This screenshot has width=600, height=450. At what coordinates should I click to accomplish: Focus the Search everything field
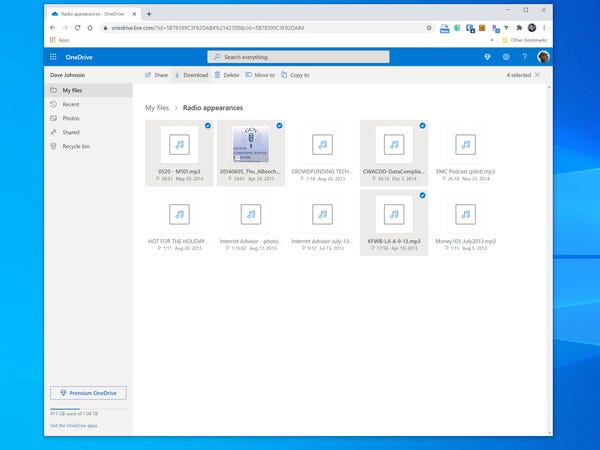tap(298, 57)
